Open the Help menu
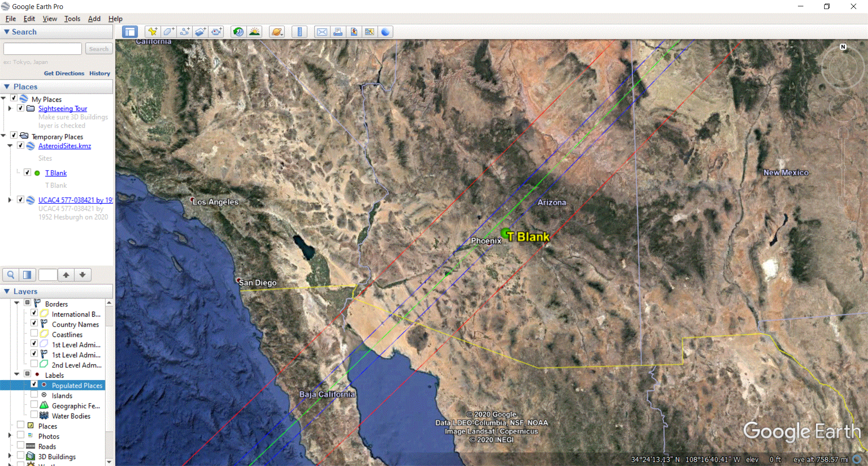868x466 pixels. click(x=115, y=19)
